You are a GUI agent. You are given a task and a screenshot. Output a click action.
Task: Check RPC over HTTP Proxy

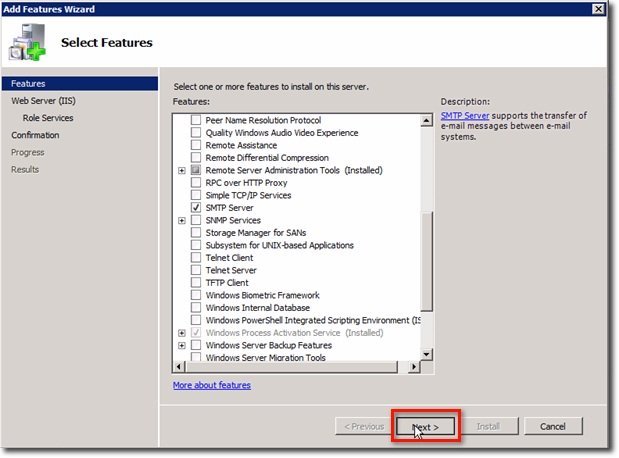tap(196, 182)
